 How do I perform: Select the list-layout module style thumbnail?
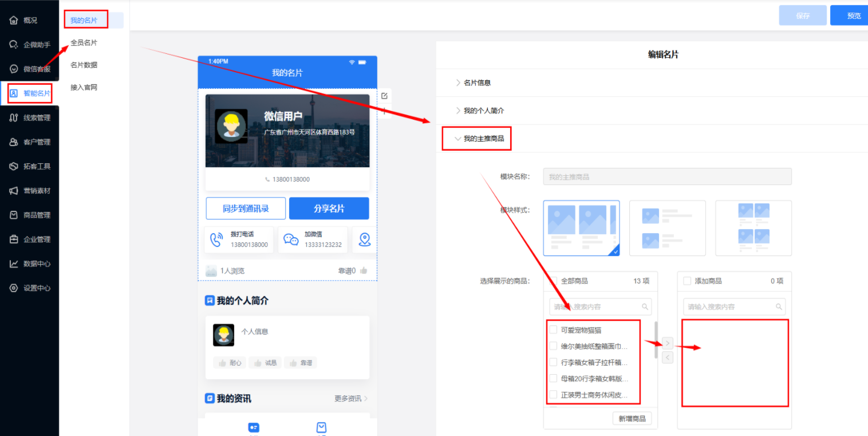click(x=668, y=228)
